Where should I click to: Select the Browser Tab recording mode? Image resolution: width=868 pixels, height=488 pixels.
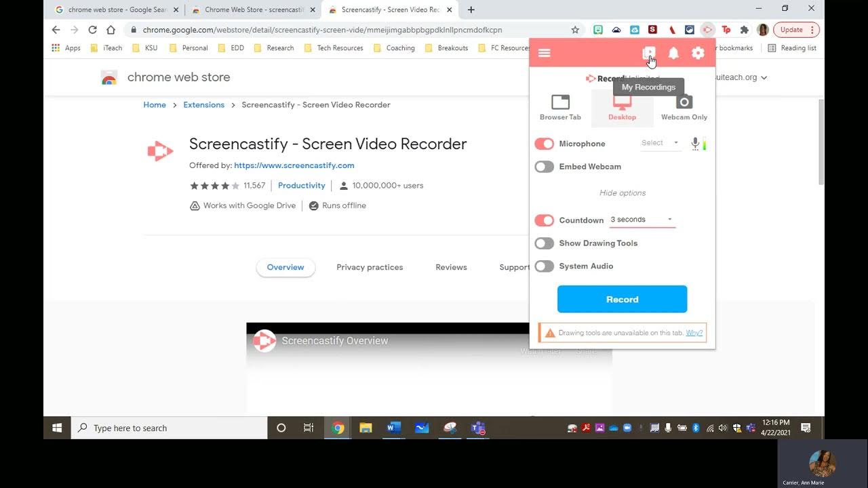(560, 108)
